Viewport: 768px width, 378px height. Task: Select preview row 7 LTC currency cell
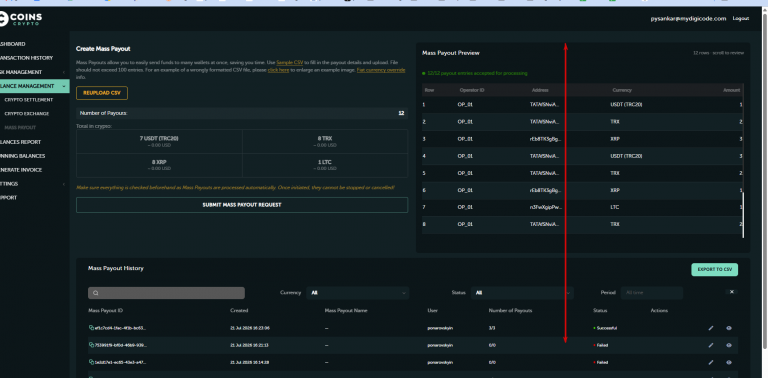615,207
